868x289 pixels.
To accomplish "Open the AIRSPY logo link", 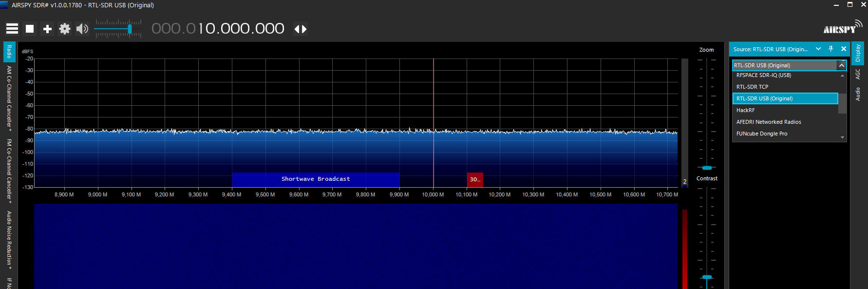I will (843, 27).
